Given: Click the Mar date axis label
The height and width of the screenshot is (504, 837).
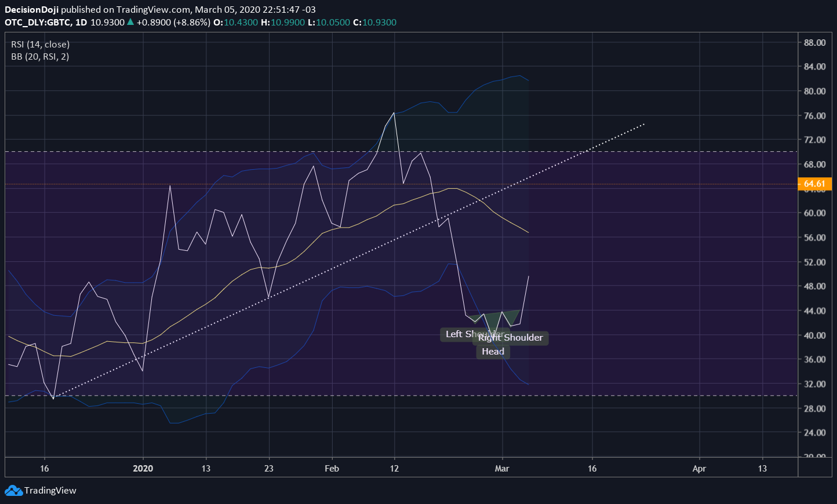Looking at the screenshot, I should 502,469.
